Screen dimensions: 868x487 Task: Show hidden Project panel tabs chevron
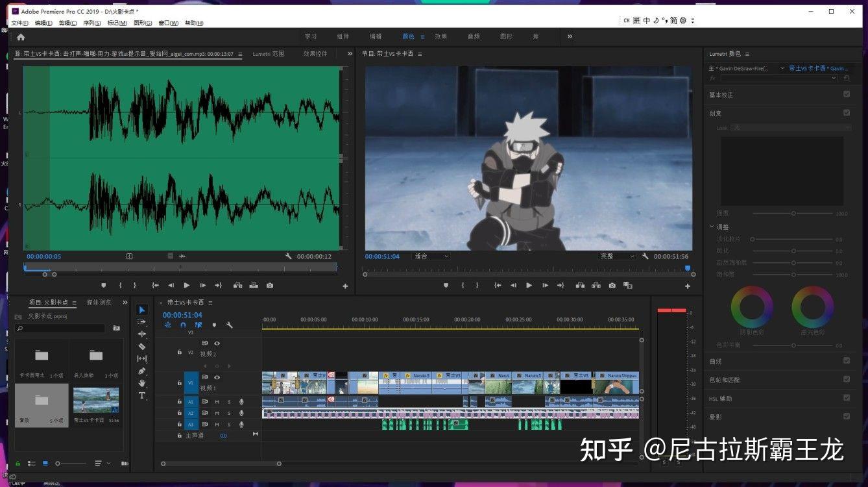[124, 303]
